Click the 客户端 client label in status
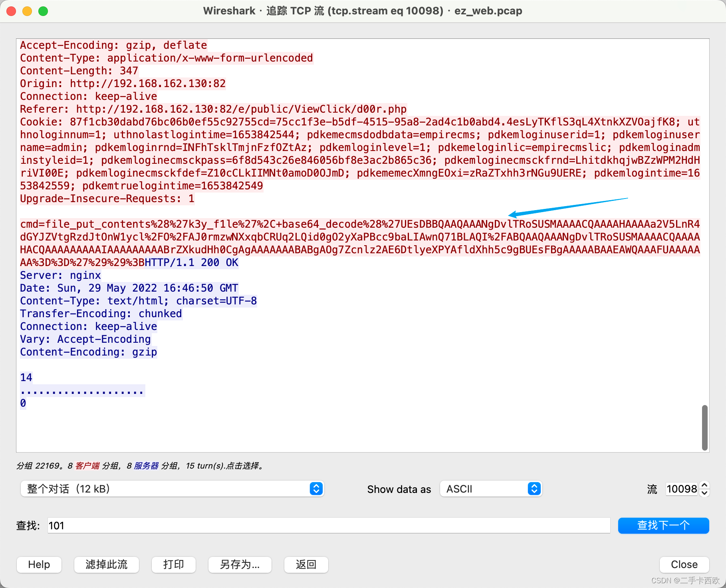 tap(87, 466)
